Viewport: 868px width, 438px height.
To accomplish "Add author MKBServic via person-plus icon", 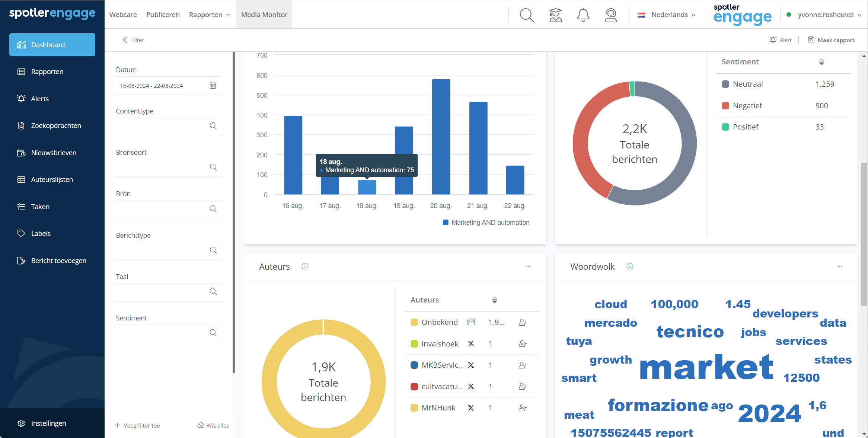I will pyautogui.click(x=523, y=365).
